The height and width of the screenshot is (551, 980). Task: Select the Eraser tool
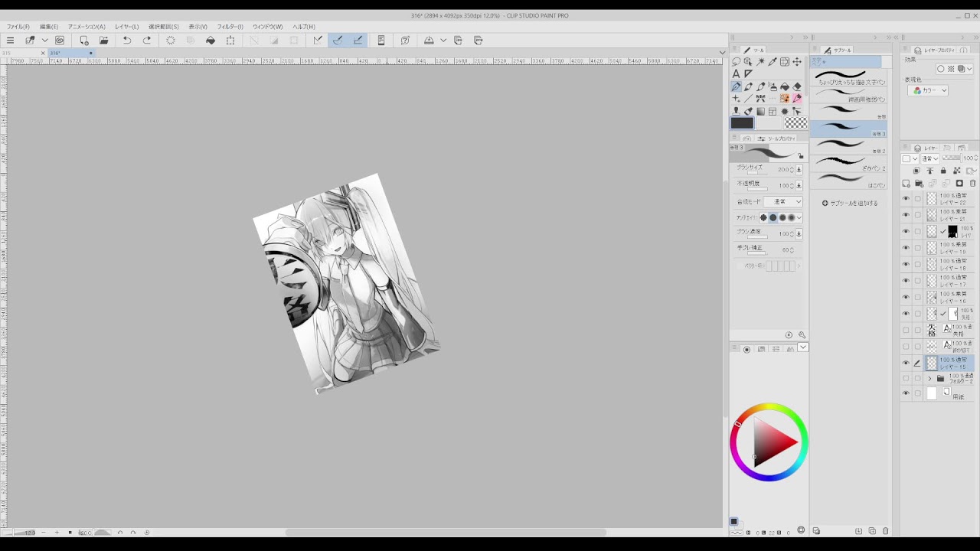point(797,86)
